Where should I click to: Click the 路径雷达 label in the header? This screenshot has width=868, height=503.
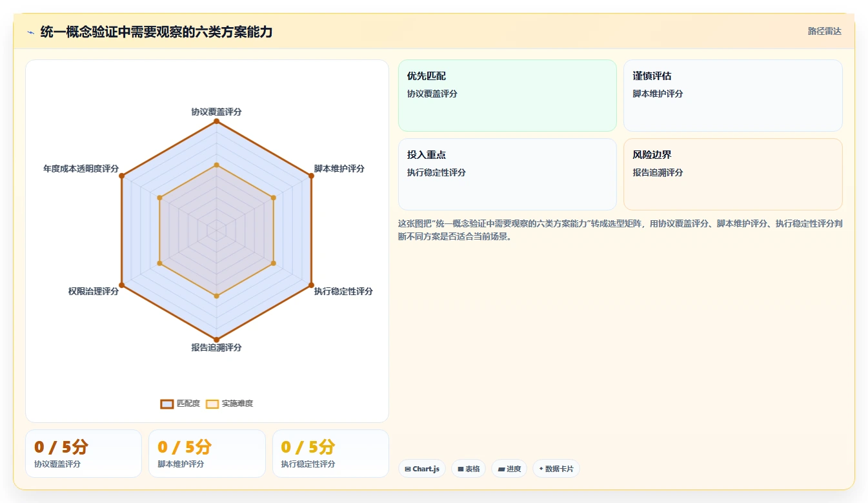pos(825,31)
